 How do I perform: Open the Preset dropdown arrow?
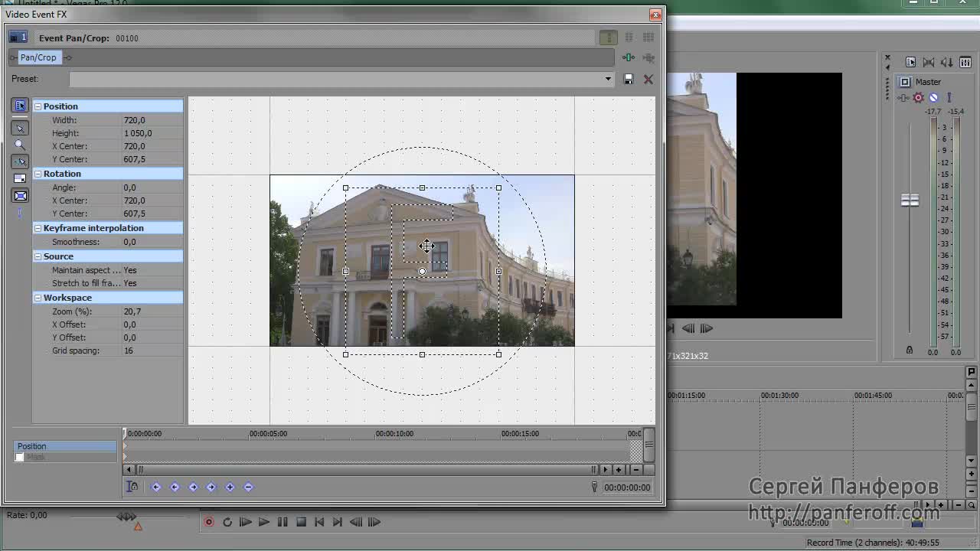point(608,79)
